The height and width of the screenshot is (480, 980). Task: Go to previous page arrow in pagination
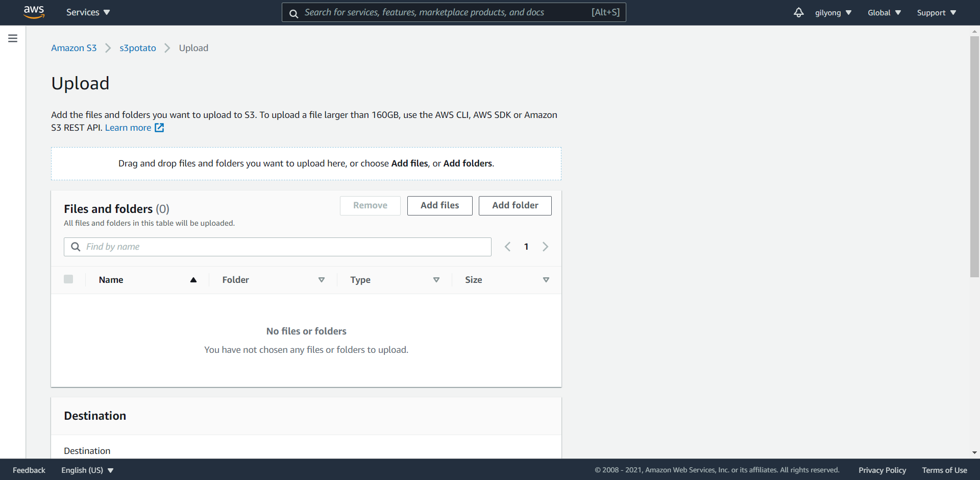coord(507,247)
